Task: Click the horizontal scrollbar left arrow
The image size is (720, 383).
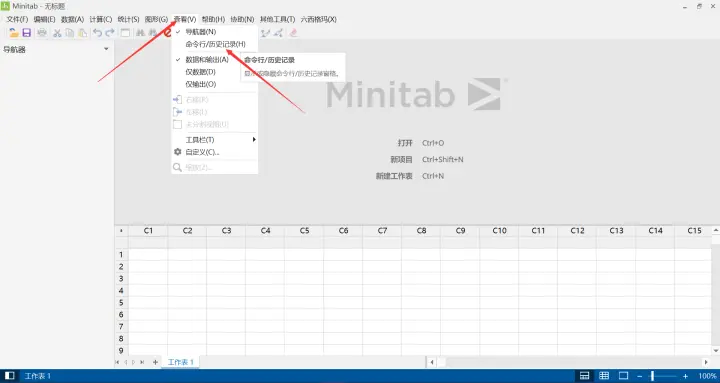Action: pos(432,362)
